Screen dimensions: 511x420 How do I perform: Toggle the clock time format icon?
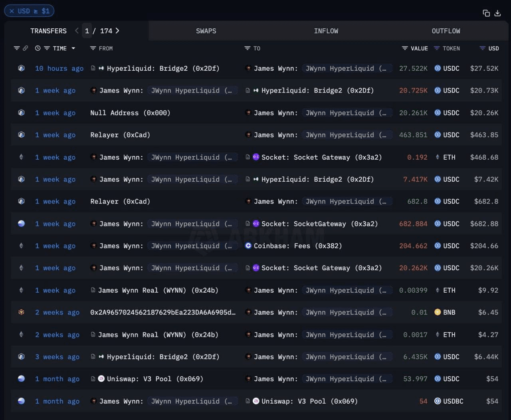[38, 48]
